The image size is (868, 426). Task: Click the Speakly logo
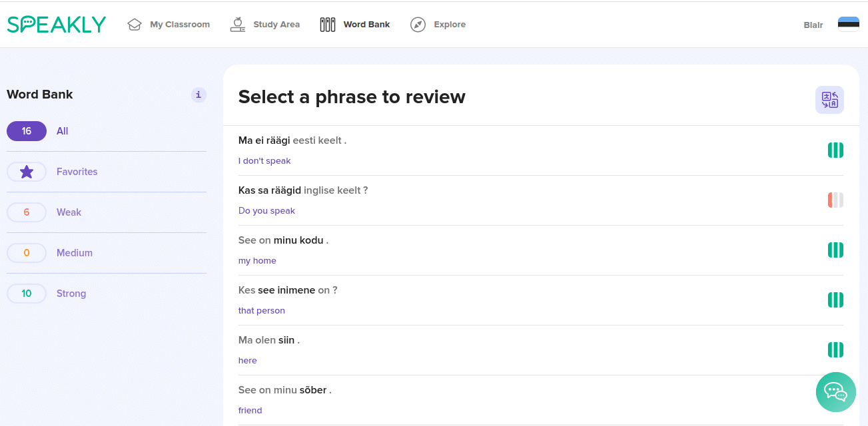57,25
